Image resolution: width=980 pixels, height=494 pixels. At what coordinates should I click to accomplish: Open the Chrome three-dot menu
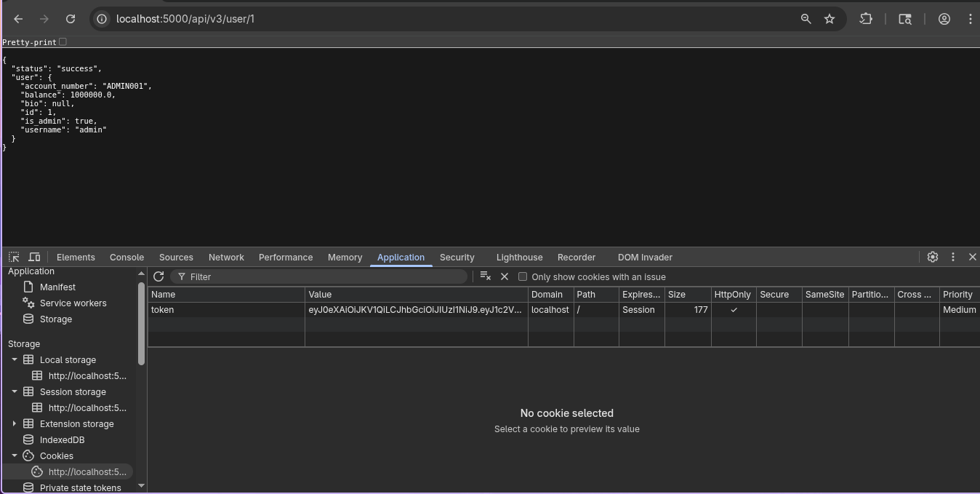(x=970, y=19)
